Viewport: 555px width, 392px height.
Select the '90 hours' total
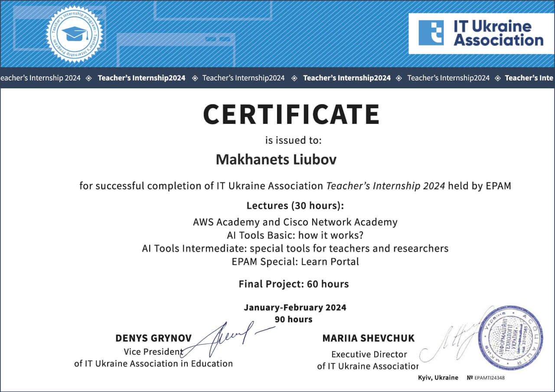[x=294, y=319]
